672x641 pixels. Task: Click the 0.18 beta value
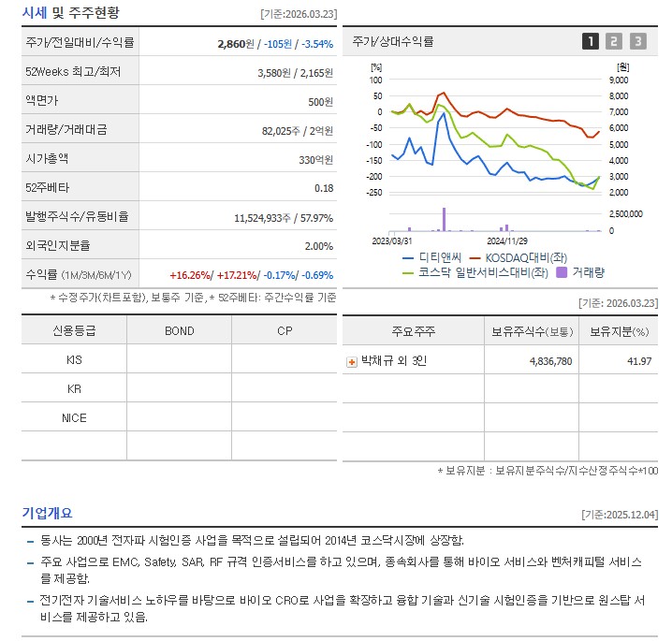pos(324,188)
